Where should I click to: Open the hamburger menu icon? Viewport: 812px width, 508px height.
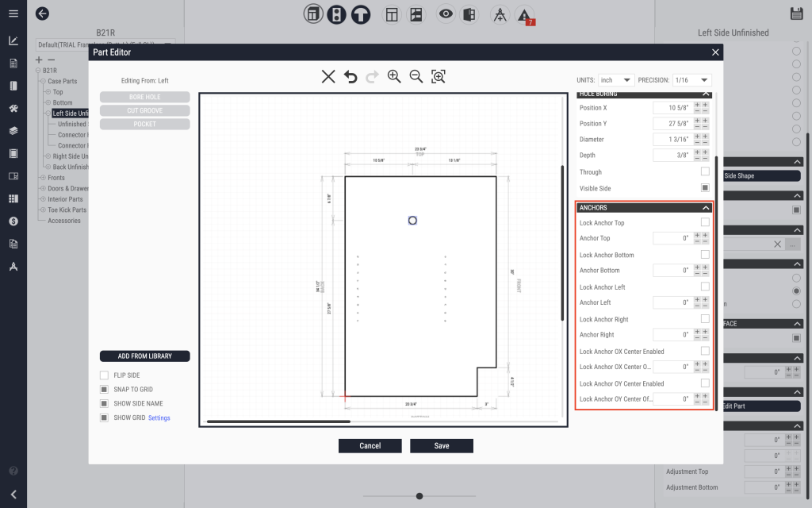pos(13,13)
